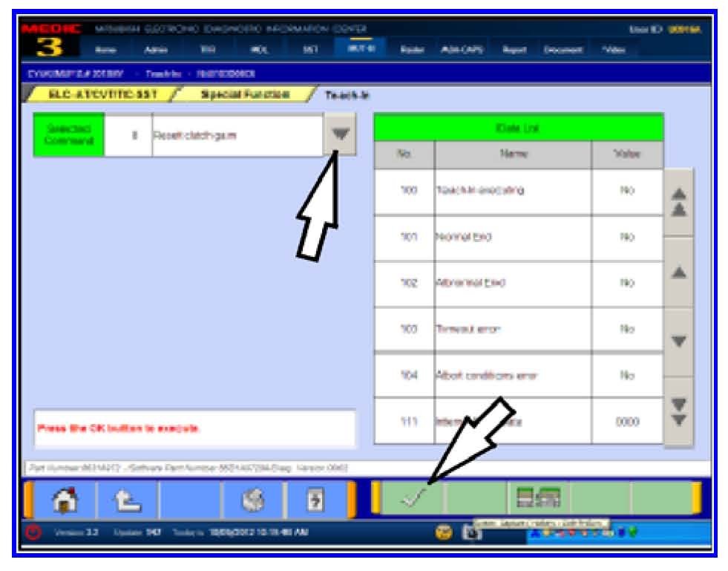Click the OK checkmark button
The image size is (728, 571).
click(413, 498)
